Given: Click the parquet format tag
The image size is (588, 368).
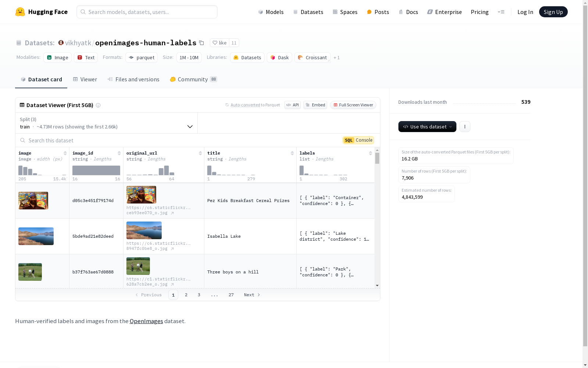Looking at the screenshot, I should (x=141, y=57).
